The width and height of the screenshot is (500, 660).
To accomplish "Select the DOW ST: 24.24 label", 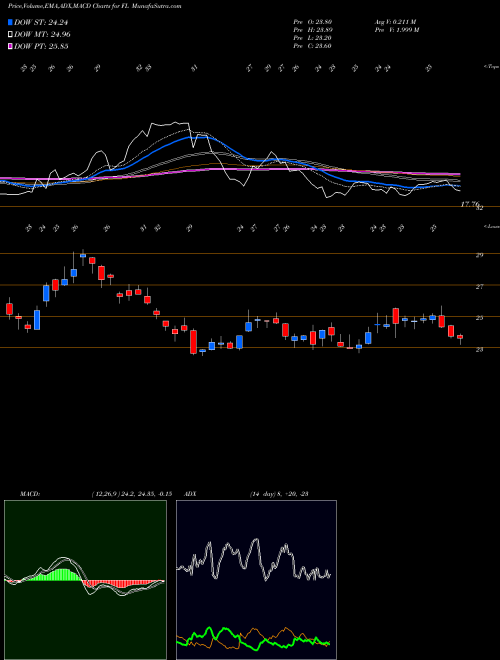I will (x=41, y=23).
